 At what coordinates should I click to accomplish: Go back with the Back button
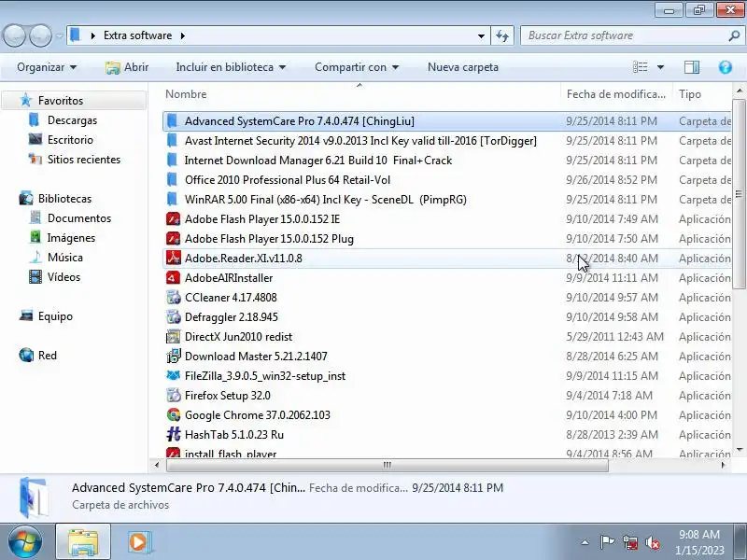pos(14,35)
